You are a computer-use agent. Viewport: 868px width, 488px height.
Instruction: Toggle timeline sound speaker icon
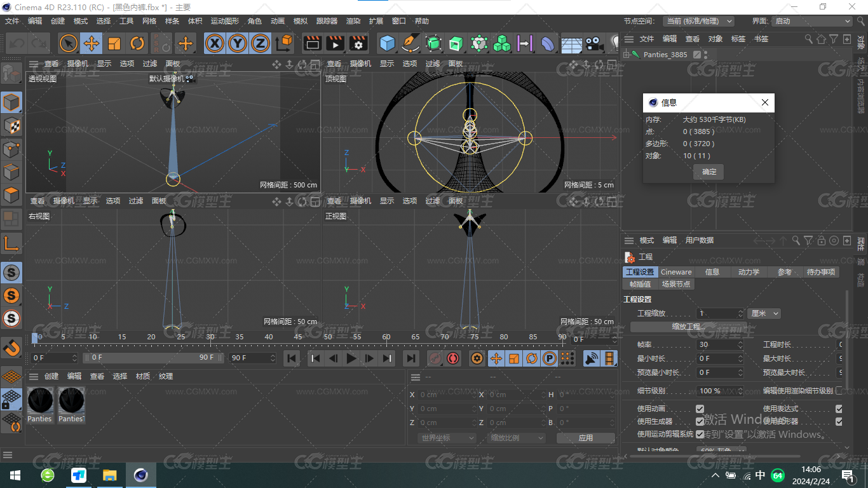pyautogui.click(x=592, y=358)
